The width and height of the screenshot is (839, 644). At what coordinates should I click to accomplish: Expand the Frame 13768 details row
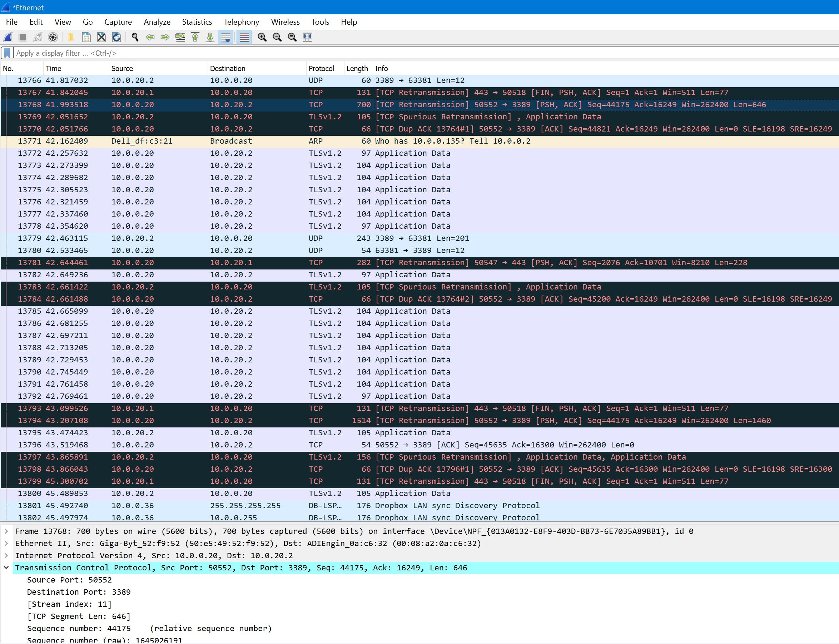(6, 531)
